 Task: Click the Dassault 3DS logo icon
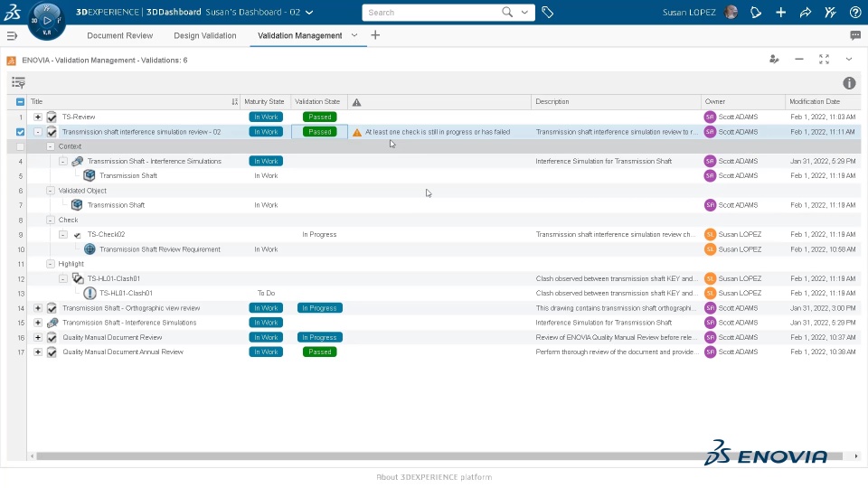tap(12, 12)
